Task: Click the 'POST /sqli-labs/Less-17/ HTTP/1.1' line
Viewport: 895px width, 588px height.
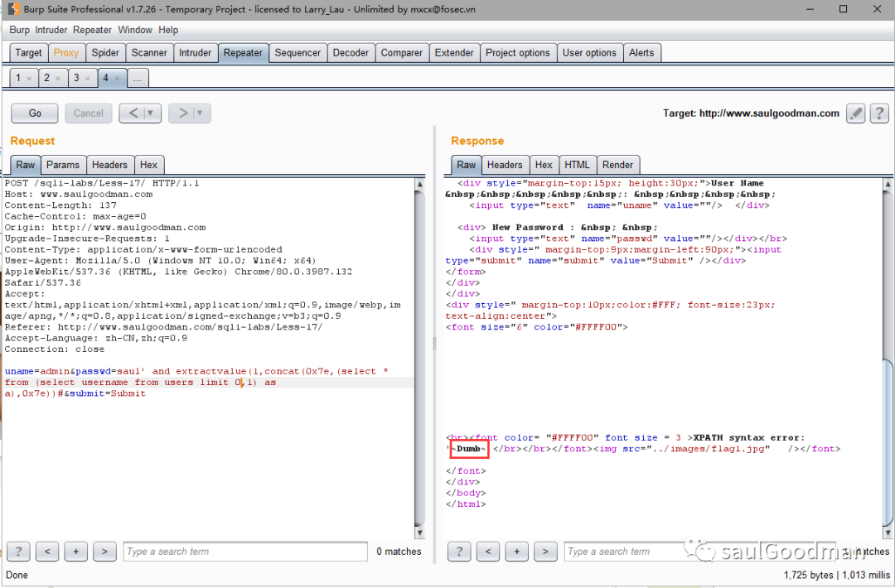Action: pyautogui.click(x=102, y=183)
